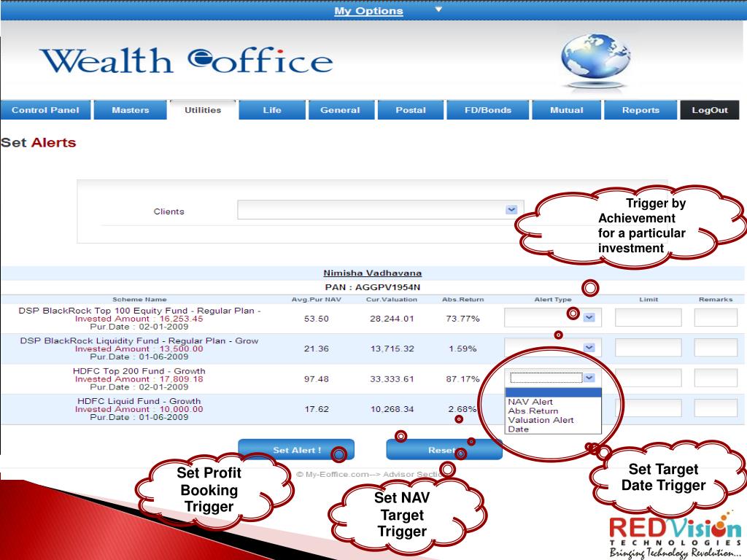Click the Set Alerts page heading
The width and height of the screenshot is (747, 560).
[x=39, y=142]
